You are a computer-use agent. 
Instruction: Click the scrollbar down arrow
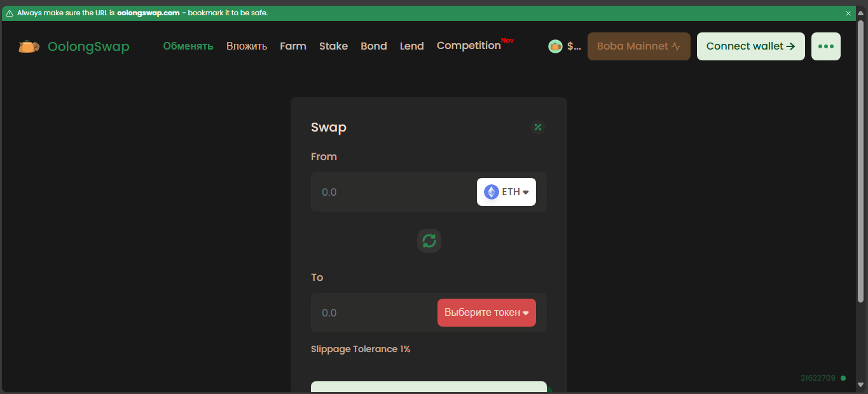pos(860,384)
